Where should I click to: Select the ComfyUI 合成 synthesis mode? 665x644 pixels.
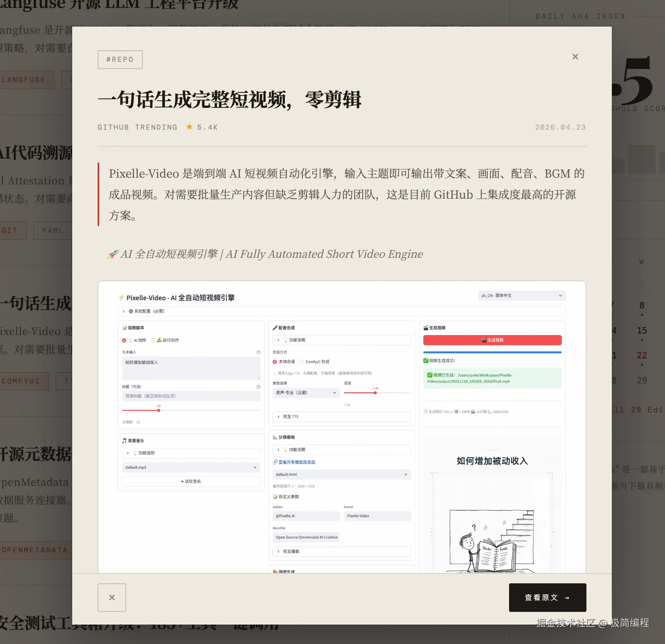(302, 361)
